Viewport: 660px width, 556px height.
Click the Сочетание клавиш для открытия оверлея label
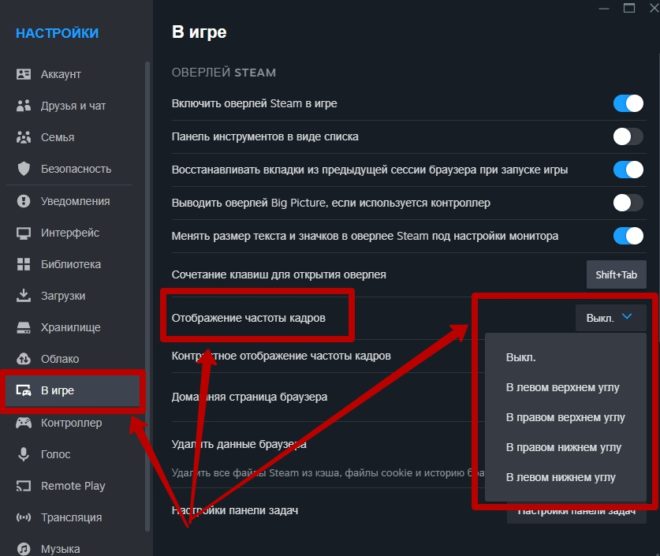point(279,274)
